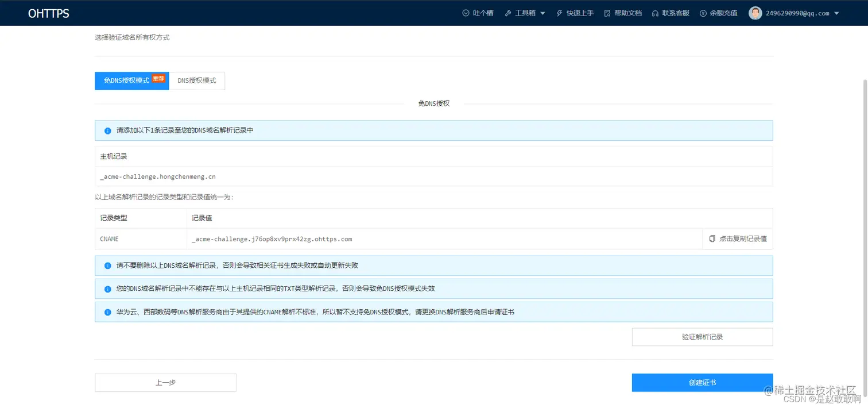The height and width of the screenshot is (408, 868).
Task: Click the user avatar picture
Action: point(755,13)
